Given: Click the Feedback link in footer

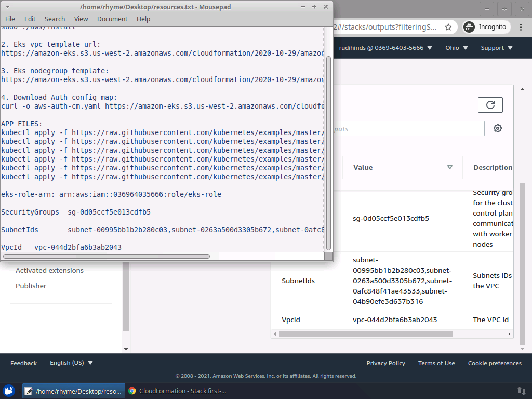Looking at the screenshot, I should [23, 363].
